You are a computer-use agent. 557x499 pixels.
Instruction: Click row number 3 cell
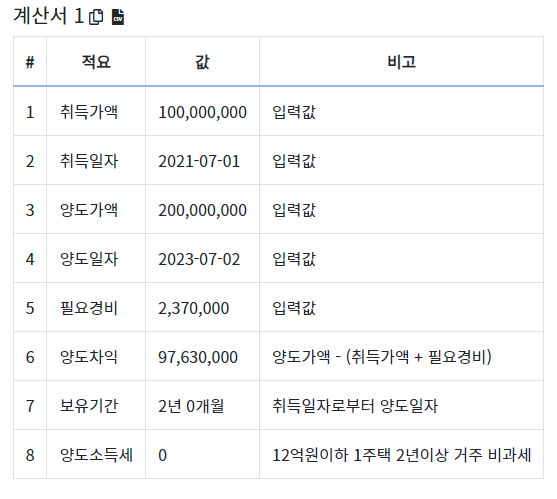click(x=30, y=210)
